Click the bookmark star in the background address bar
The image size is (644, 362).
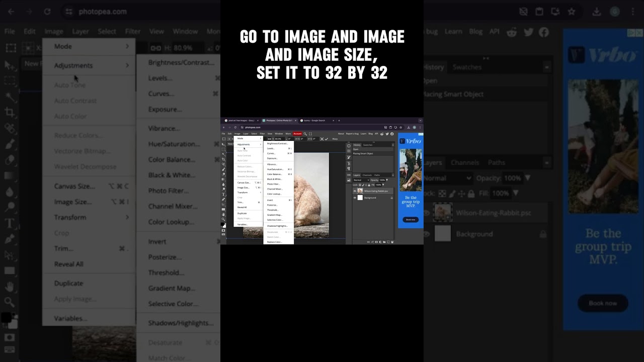pyautogui.click(x=572, y=12)
